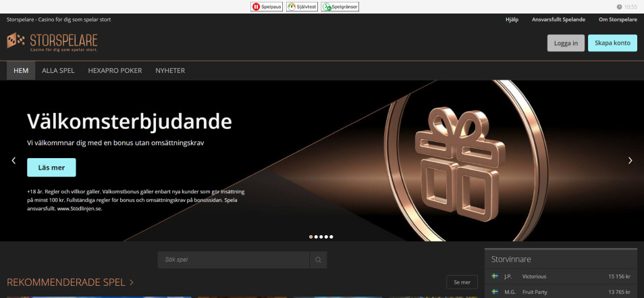Open the HEM tab
The image size is (644, 298).
pyautogui.click(x=21, y=71)
